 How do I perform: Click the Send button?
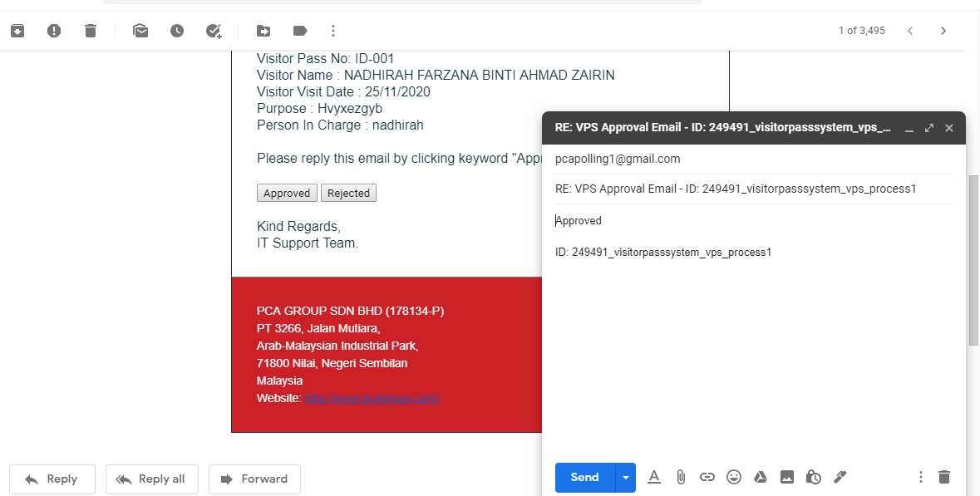(584, 478)
